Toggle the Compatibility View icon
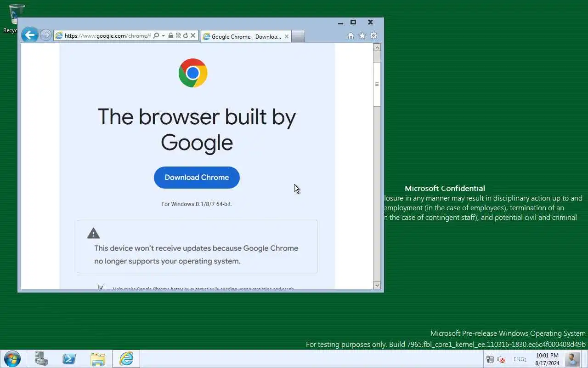Viewport: 588px width, 368px height. (178, 35)
